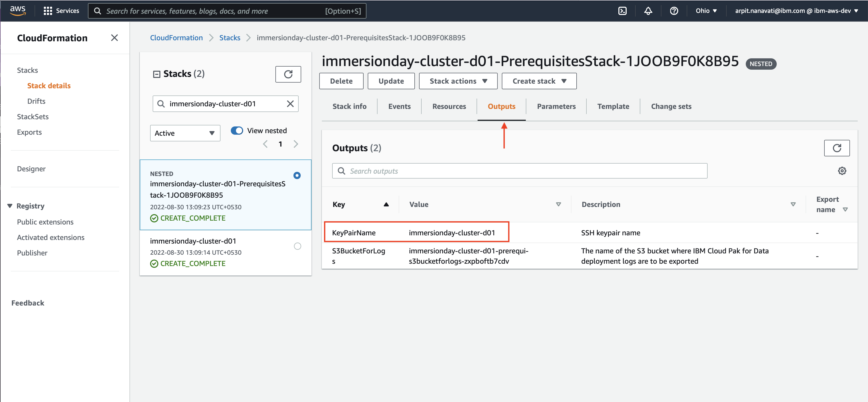Open the Stacks breadcrumb link
868x402 pixels.
230,38
